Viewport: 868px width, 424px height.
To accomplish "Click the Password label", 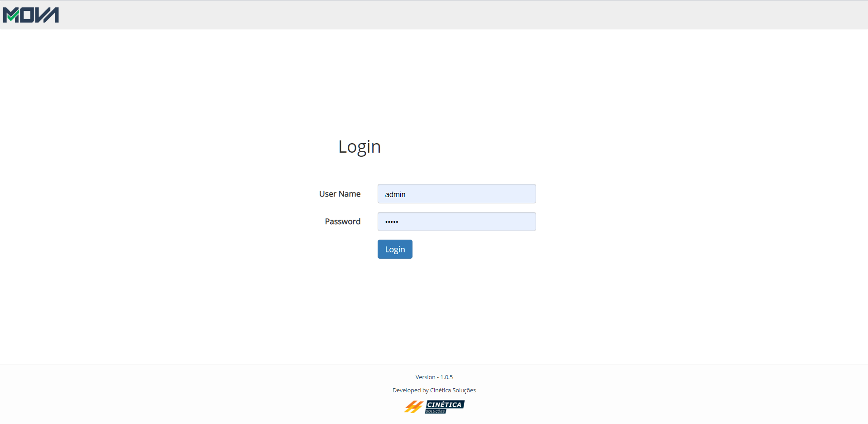I will pos(342,222).
